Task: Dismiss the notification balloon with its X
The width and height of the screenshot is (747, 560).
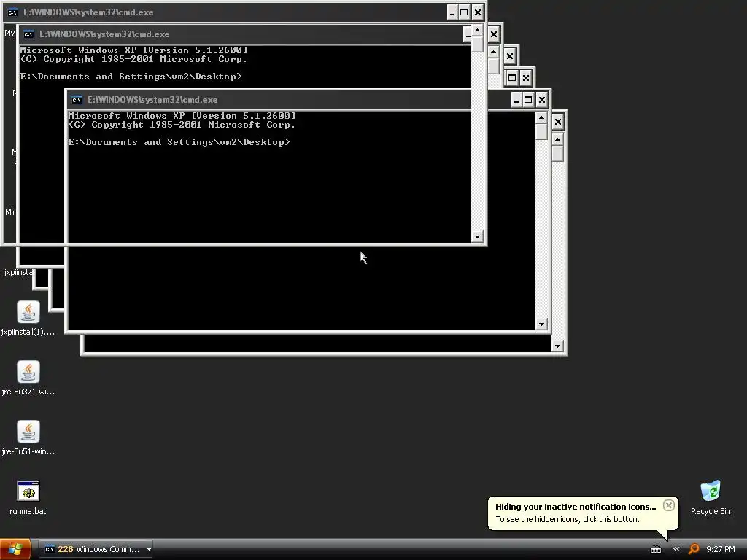Action: (668, 505)
